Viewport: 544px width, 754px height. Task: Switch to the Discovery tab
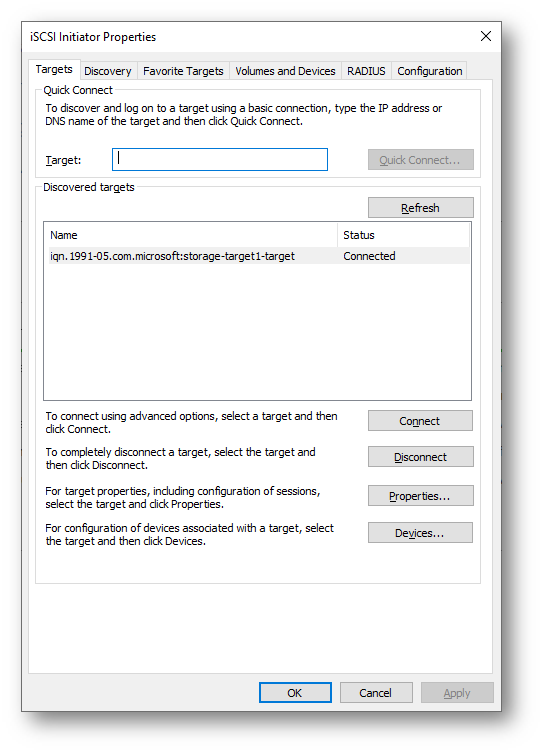click(x=108, y=71)
